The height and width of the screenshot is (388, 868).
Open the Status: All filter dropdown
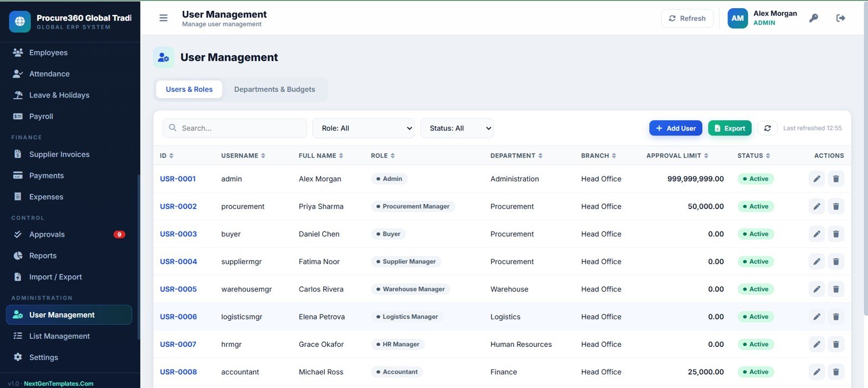pyautogui.click(x=457, y=128)
